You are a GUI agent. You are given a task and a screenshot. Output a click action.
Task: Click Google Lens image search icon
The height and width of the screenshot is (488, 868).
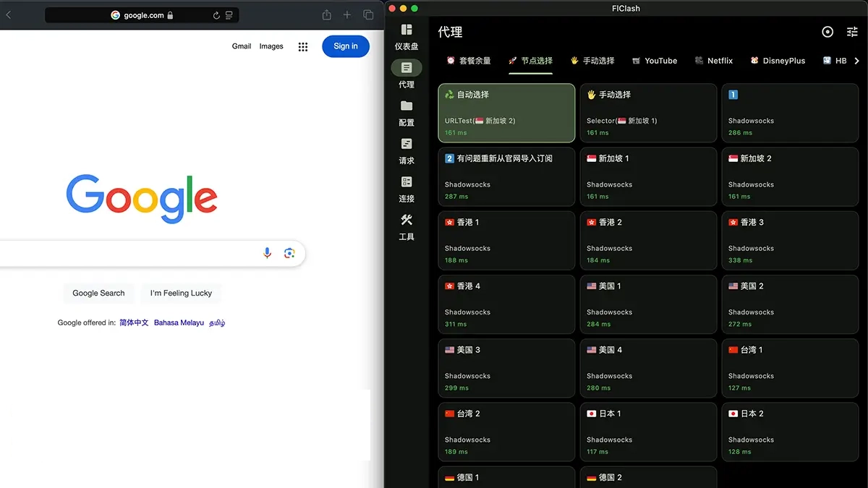289,253
